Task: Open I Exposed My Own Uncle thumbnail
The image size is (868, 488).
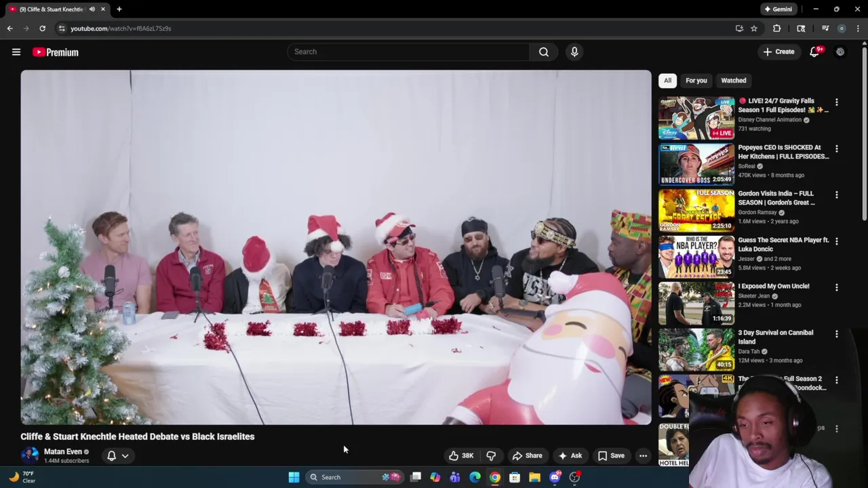Action: pos(696,303)
